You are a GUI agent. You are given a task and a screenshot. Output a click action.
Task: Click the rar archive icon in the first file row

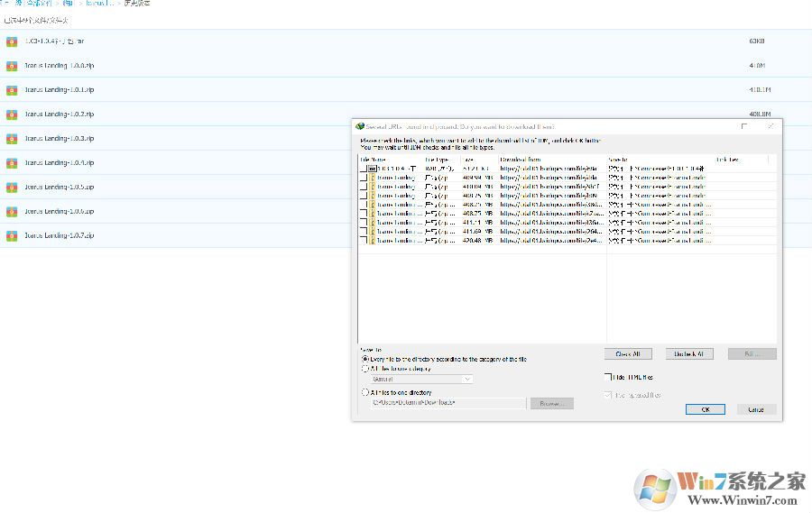12,42
